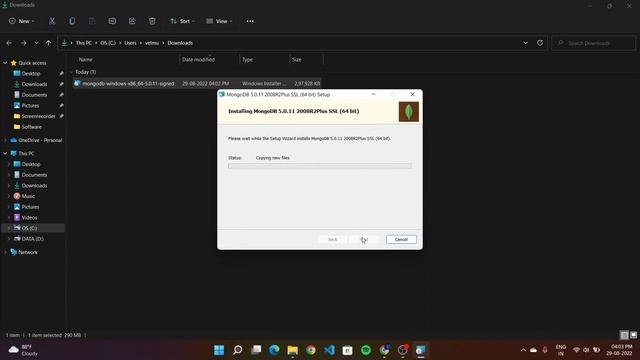Open Spotify from the taskbar

[366, 350]
